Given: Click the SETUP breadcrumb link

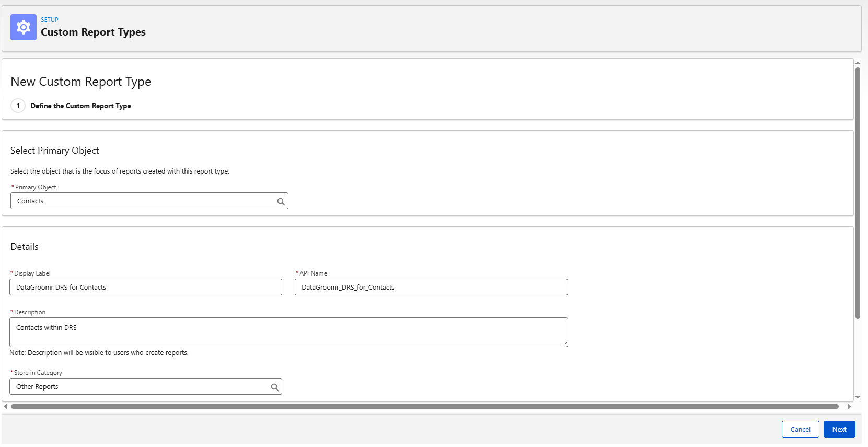Looking at the screenshot, I should 50,20.
